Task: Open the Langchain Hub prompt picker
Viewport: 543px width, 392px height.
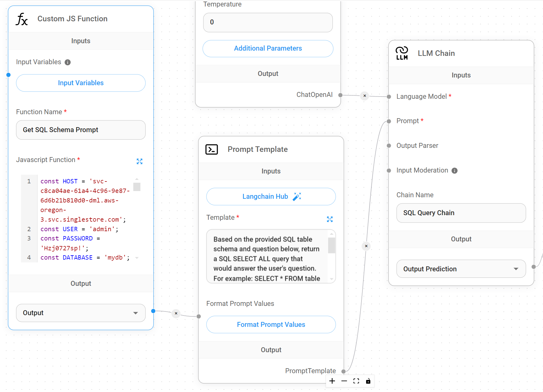Action: click(271, 197)
